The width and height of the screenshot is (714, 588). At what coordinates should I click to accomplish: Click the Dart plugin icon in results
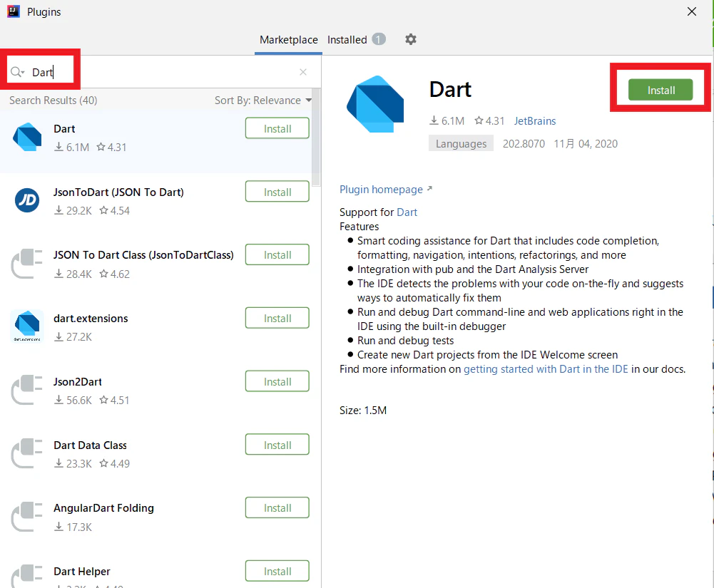(27, 137)
